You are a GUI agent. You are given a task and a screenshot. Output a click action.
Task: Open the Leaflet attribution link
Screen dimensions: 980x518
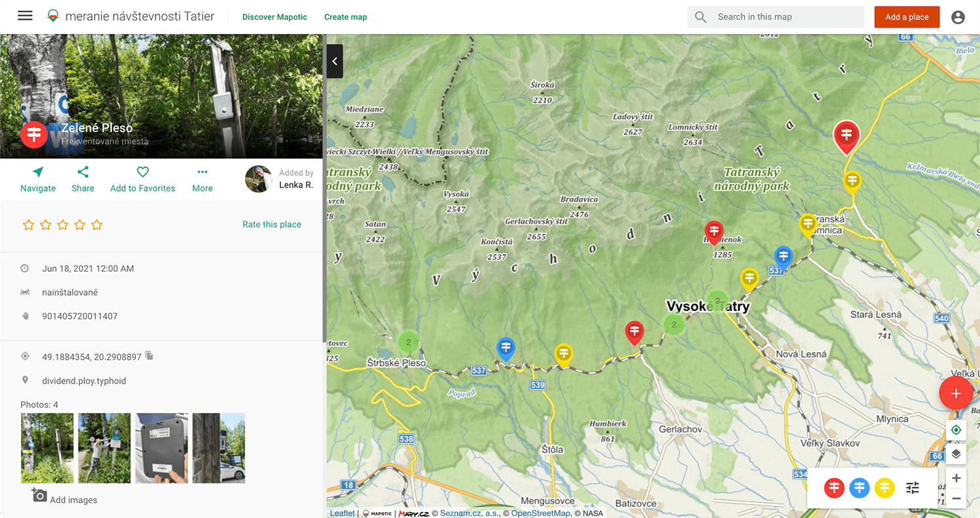[x=342, y=513]
